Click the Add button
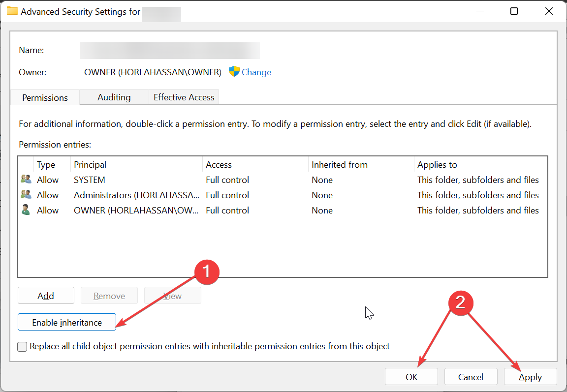This screenshot has height=392, width=567. 46,296
